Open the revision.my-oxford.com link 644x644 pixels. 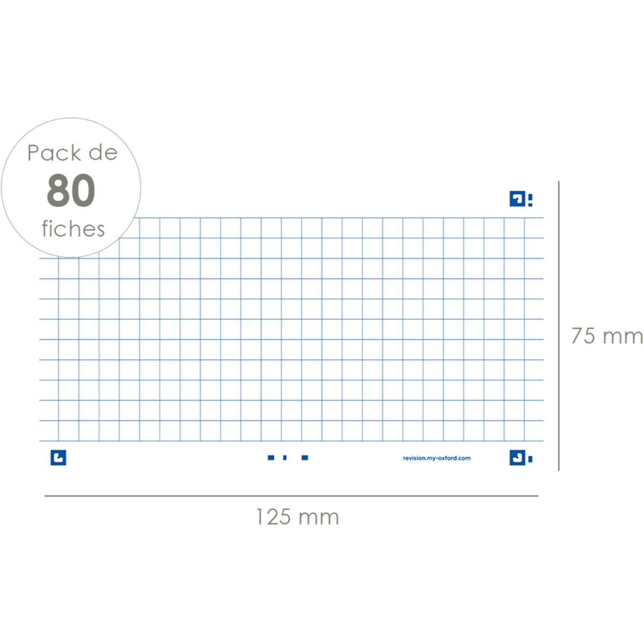pos(436,458)
